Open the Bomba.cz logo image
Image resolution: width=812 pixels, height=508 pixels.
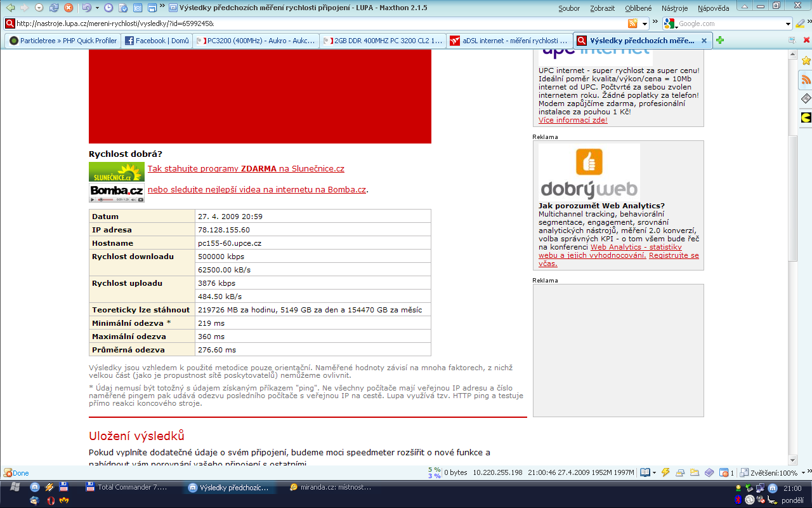click(x=117, y=192)
